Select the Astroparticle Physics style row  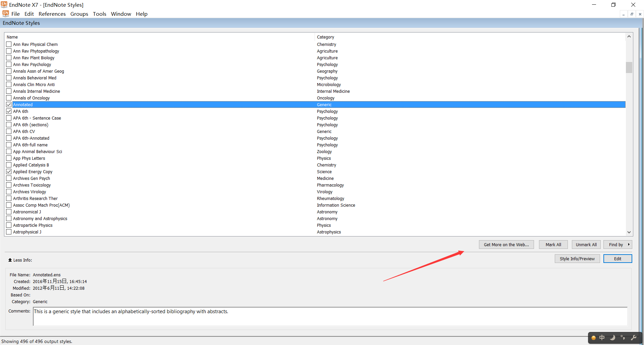315,225
